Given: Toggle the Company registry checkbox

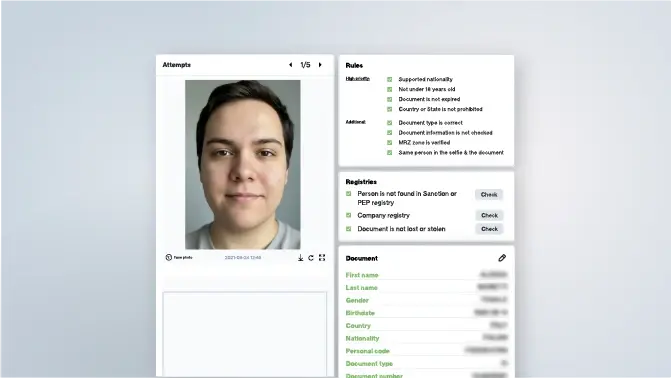Looking at the screenshot, I should point(348,215).
